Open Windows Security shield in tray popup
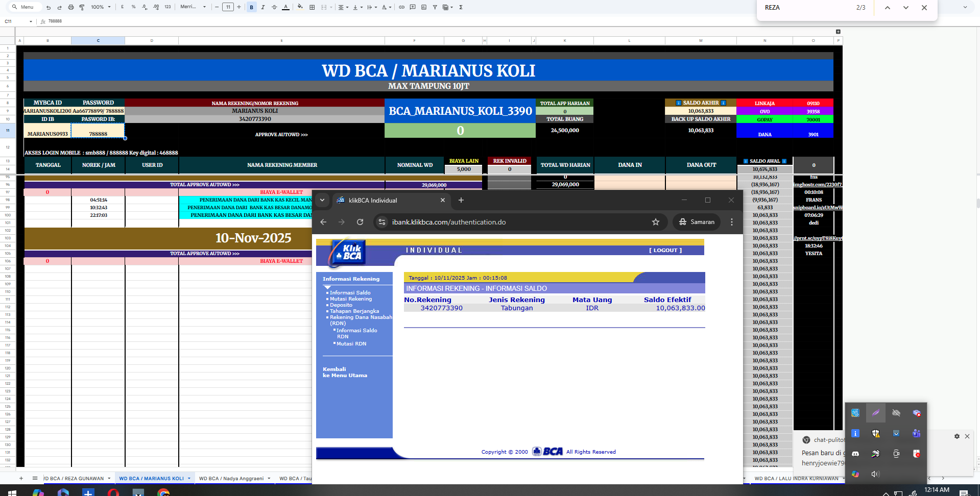The width and height of the screenshot is (980, 496). (x=876, y=433)
